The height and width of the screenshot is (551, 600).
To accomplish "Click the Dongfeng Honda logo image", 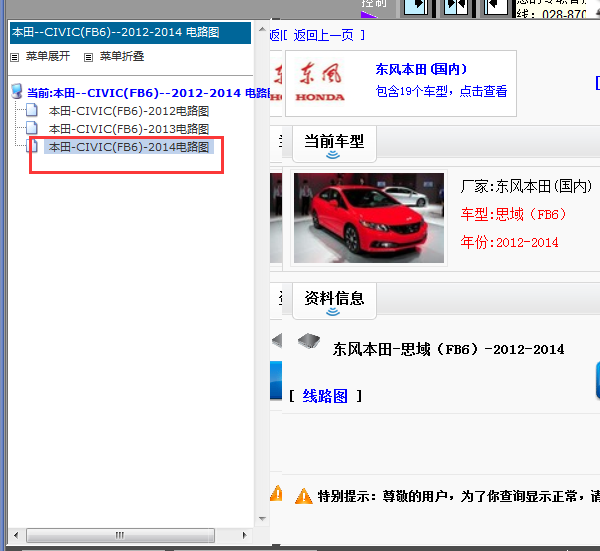I will [x=320, y=82].
